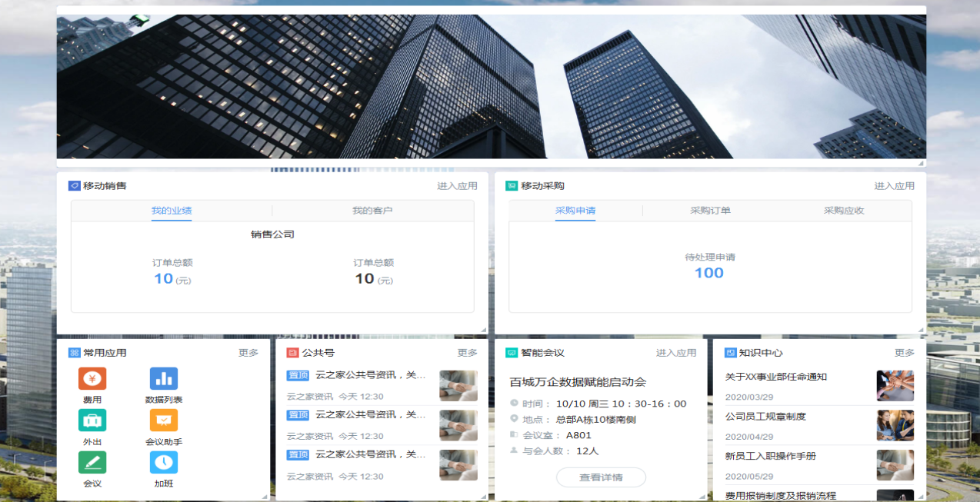Click the 知识中心 panel header icon
This screenshot has height=502, width=980.
(731, 353)
